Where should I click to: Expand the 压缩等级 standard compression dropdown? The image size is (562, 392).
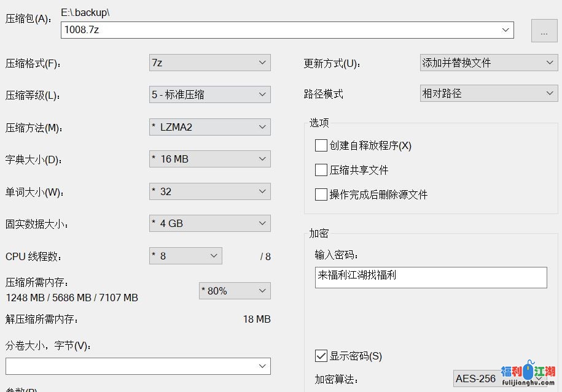click(209, 94)
